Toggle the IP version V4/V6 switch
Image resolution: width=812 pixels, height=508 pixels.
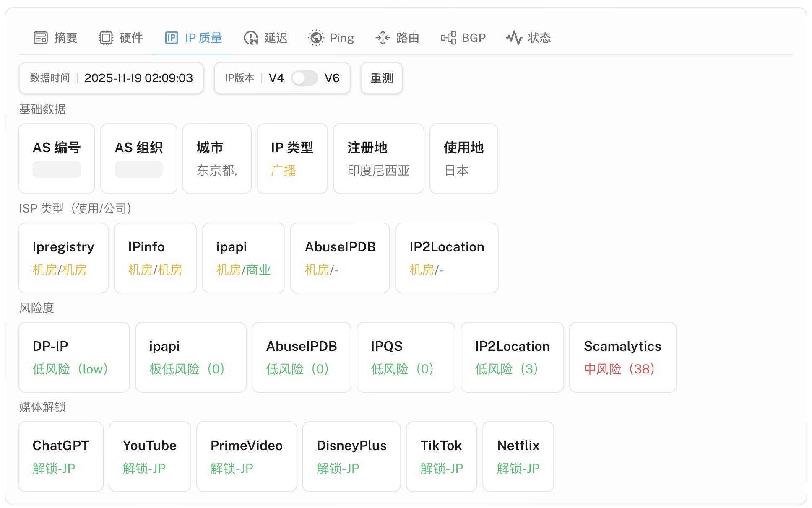pos(304,78)
